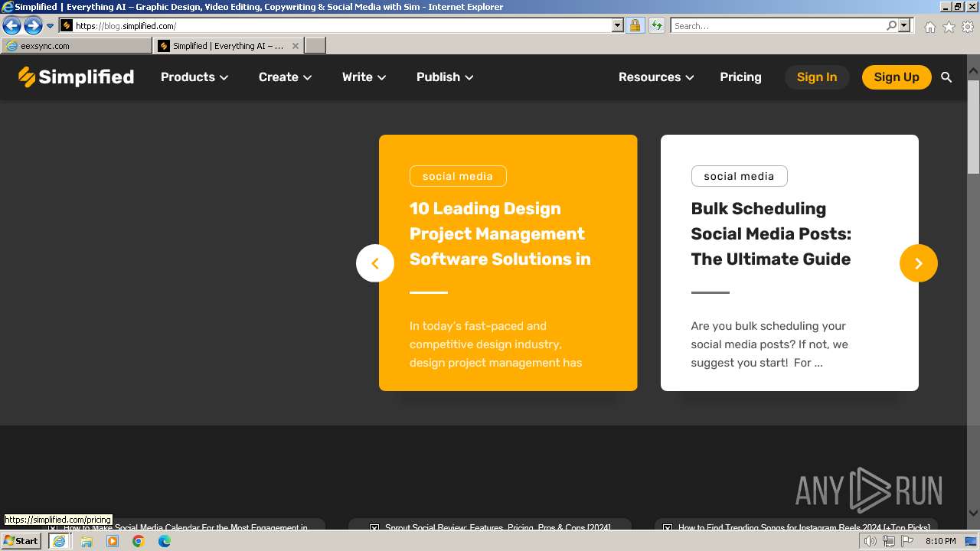Expand the Create menu
The image size is (980, 551).
285,77
